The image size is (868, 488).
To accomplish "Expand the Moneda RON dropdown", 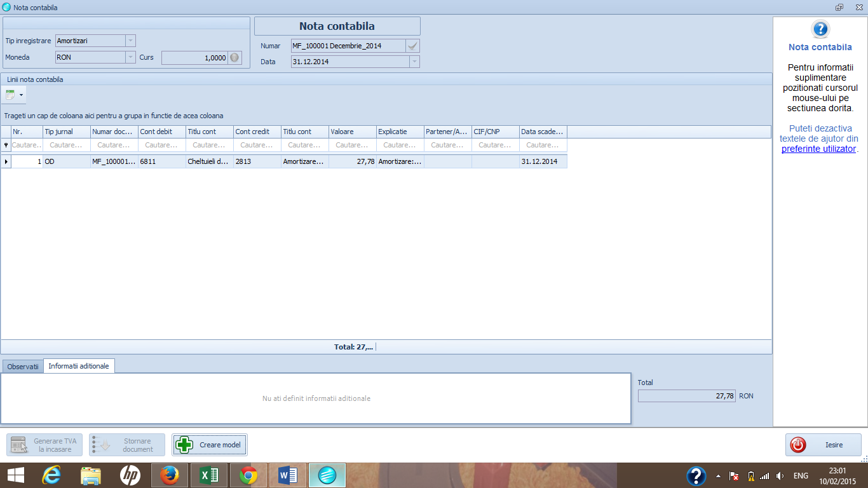I will point(130,57).
